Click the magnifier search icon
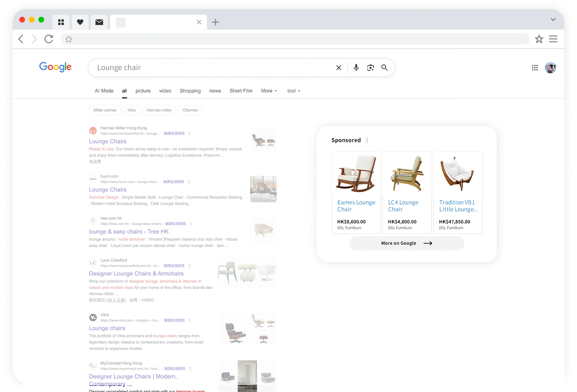Image resolution: width=577 pixels, height=392 pixels. (x=384, y=67)
